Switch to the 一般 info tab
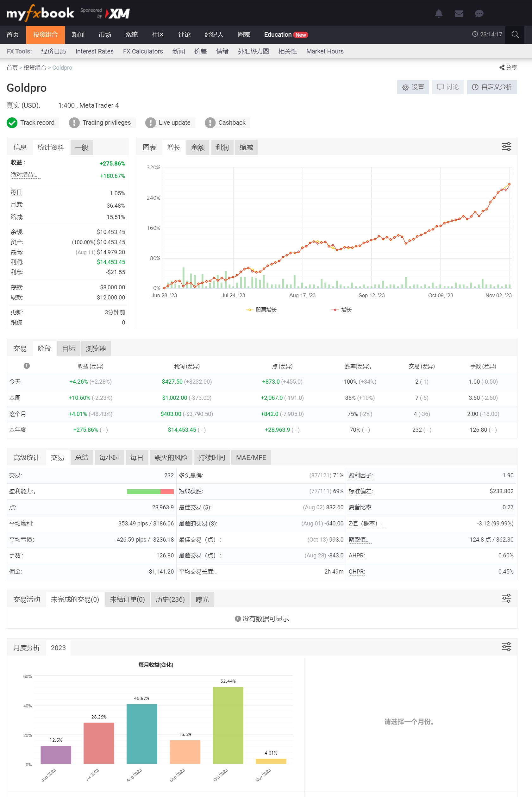The image size is (532, 797). 82,147
